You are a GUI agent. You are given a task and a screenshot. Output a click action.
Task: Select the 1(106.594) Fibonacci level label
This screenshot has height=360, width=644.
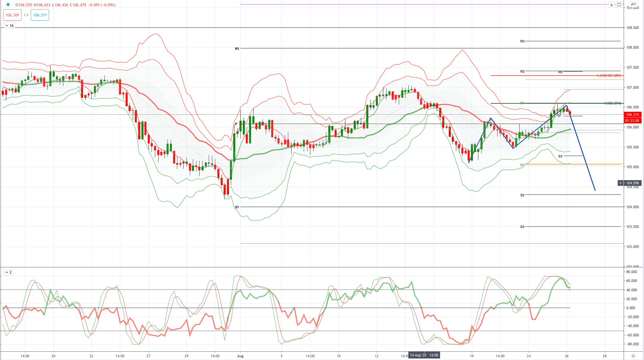(613, 103)
